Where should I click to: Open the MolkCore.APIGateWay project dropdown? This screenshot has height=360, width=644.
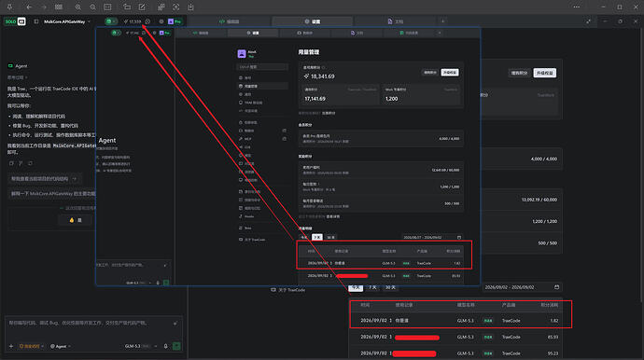click(x=67, y=21)
